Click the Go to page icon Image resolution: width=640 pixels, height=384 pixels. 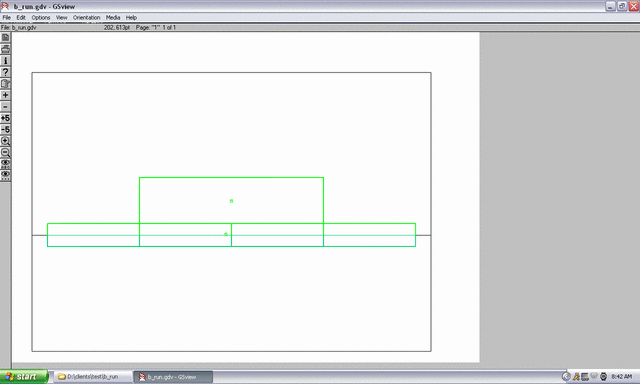coord(5,83)
